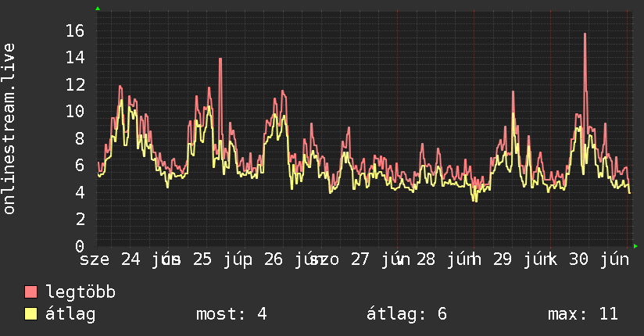Viewport: 644px width, 336px height.
Task: Click the y-axis label 0
Action: 80,246
